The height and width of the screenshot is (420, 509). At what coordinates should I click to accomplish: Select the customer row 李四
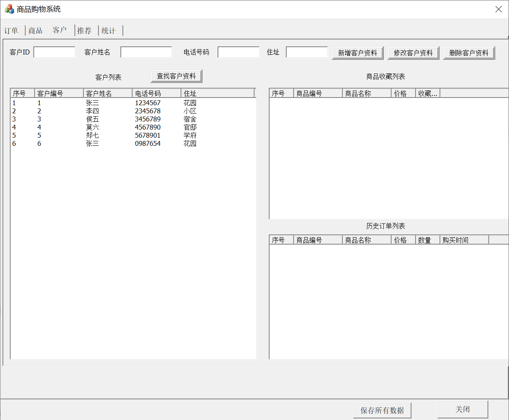(133, 111)
